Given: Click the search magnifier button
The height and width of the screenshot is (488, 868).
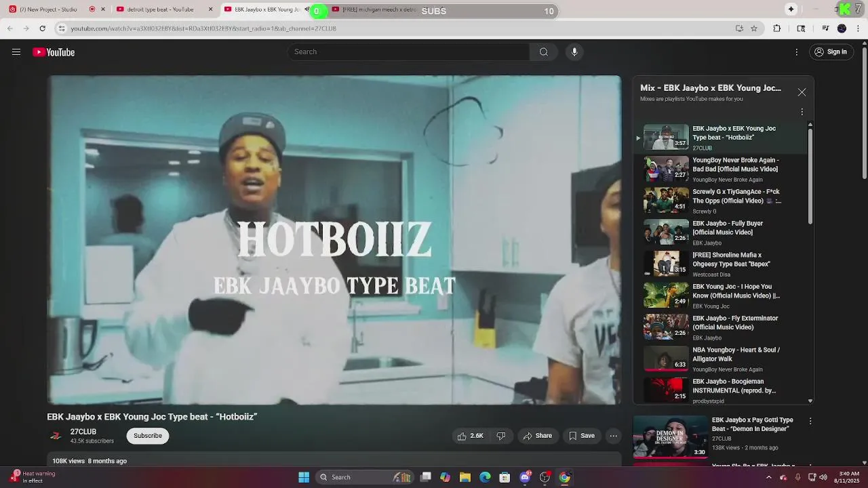Looking at the screenshot, I should tap(544, 52).
